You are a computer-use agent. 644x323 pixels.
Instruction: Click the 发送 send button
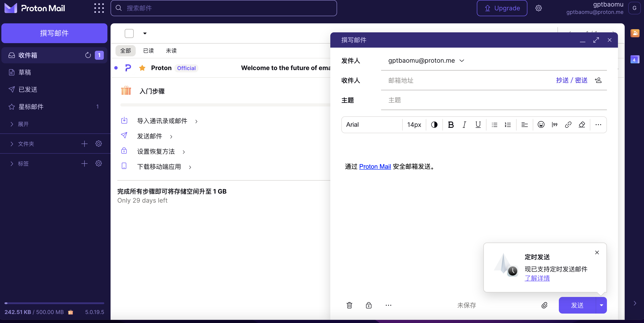(x=577, y=305)
